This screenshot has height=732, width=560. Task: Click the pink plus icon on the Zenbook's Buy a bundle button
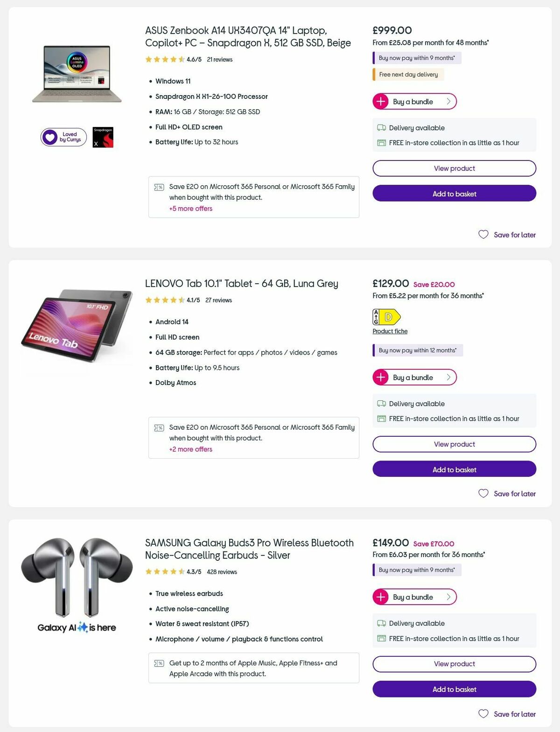[381, 101]
